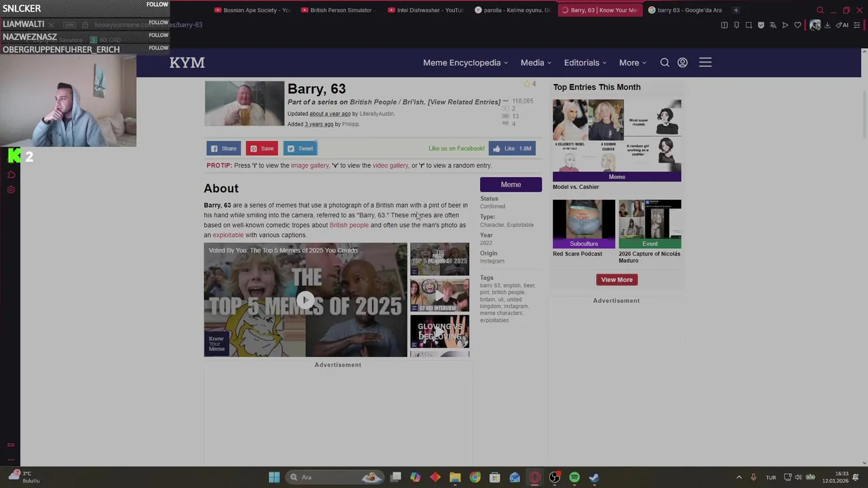This screenshot has height=488, width=868.
Task: Open the video gallery link
Action: (390, 165)
